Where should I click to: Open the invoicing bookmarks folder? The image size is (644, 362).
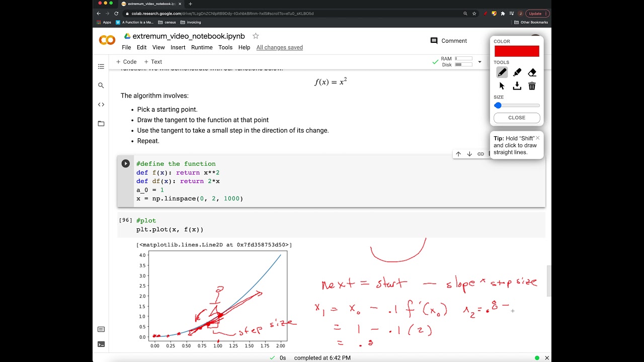(x=190, y=22)
